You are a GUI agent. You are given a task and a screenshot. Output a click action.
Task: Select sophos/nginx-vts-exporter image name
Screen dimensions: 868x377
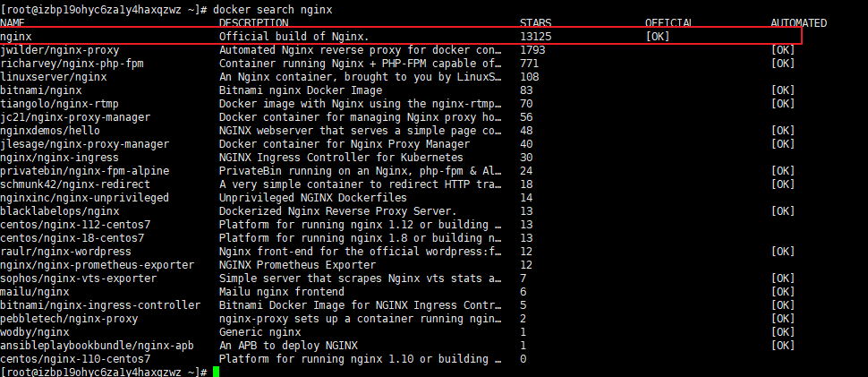(x=79, y=278)
